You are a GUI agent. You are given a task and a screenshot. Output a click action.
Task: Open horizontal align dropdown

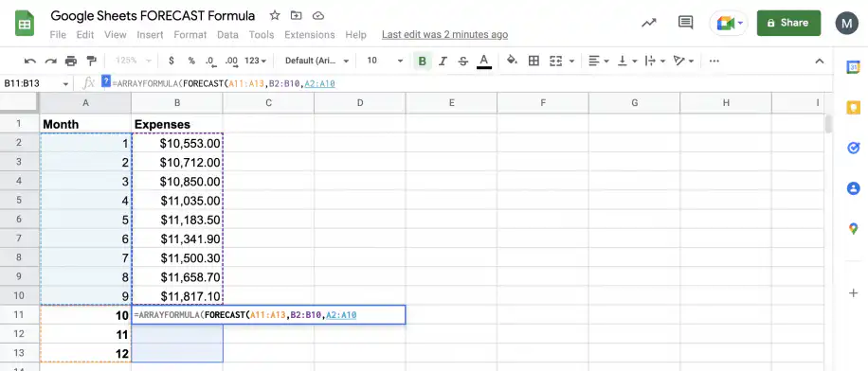tap(599, 61)
